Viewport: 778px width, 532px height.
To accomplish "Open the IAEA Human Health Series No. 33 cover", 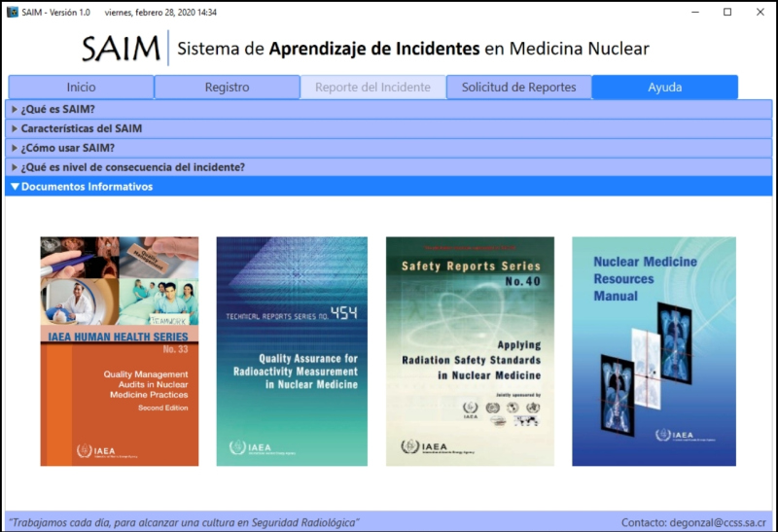I will click(120, 351).
